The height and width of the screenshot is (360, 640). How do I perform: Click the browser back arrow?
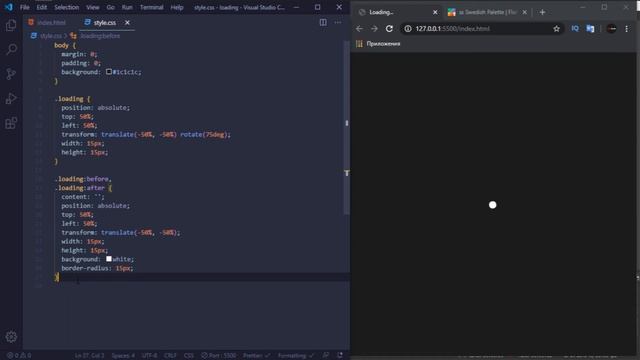click(x=359, y=29)
